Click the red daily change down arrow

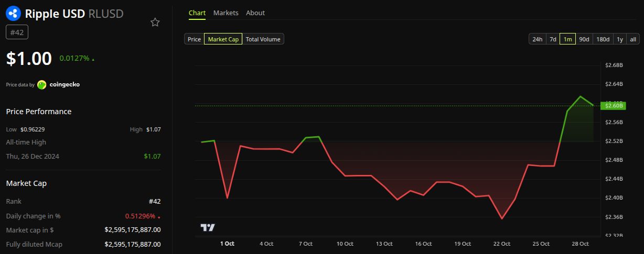[x=159, y=217]
